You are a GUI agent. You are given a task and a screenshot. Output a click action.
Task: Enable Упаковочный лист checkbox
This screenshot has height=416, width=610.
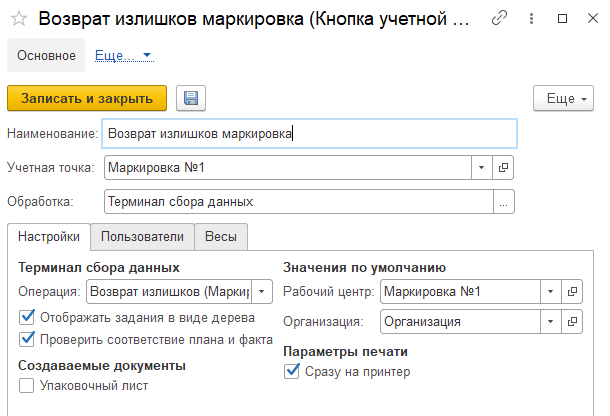coord(27,384)
